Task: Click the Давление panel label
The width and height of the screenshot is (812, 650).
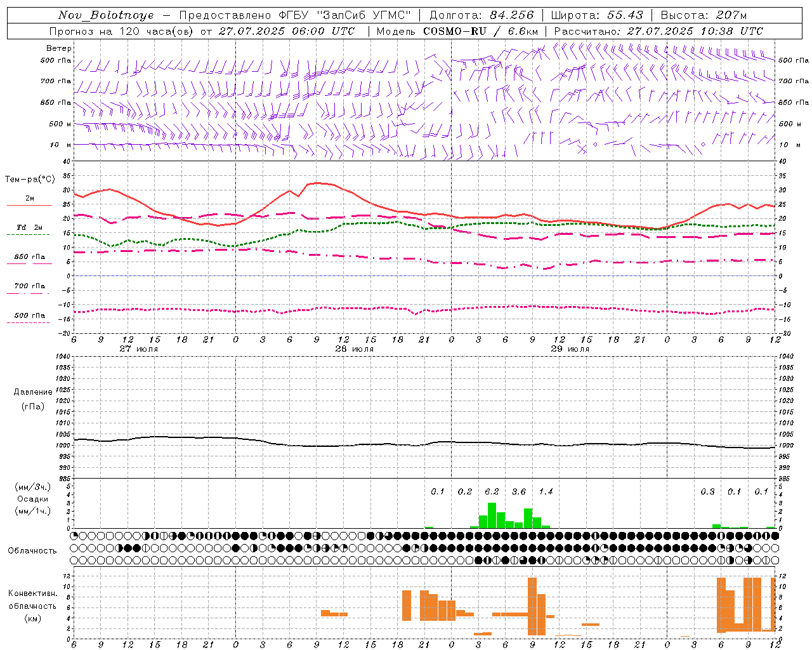Action: click(33, 392)
